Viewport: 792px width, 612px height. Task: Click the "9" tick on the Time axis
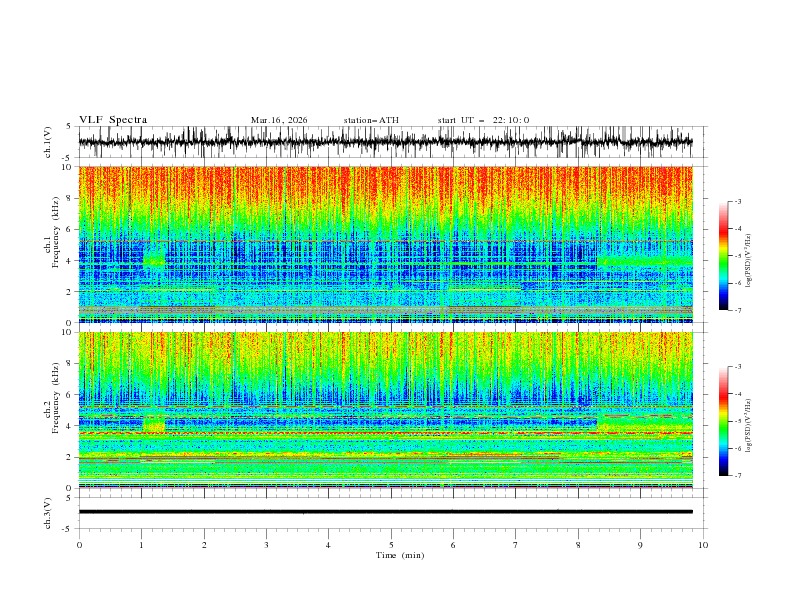click(640, 545)
